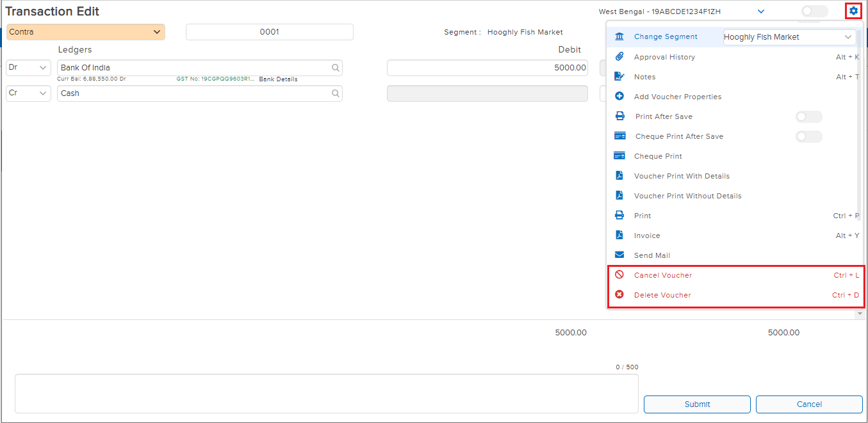This screenshot has width=868, height=423.
Task: Open the Bank Details link
Action: (x=278, y=79)
